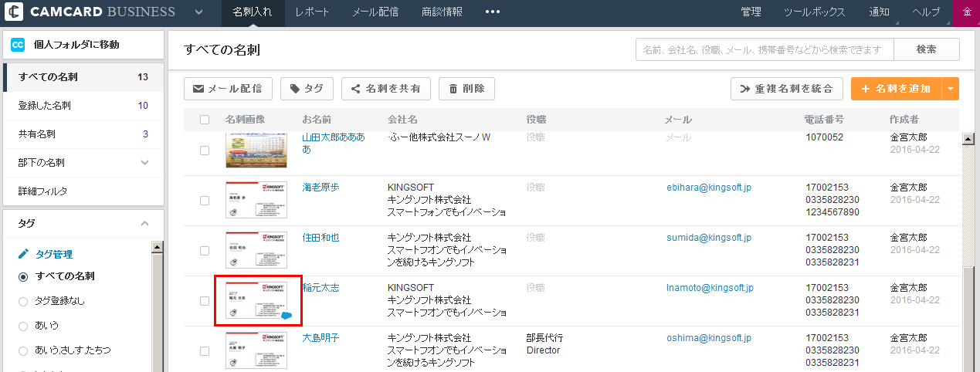This screenshot has height=372, width=980.
Task: Move to 個人フォルダに移動
Action: click(x=76, y=45)
